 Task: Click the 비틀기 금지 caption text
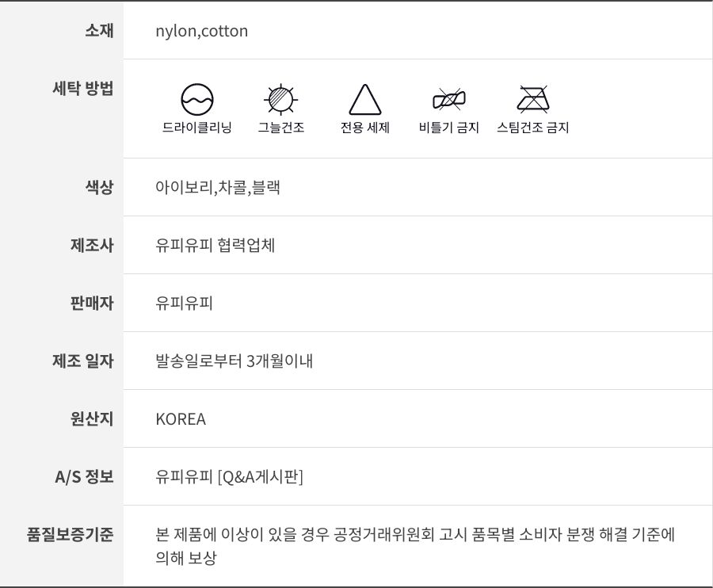449,128
